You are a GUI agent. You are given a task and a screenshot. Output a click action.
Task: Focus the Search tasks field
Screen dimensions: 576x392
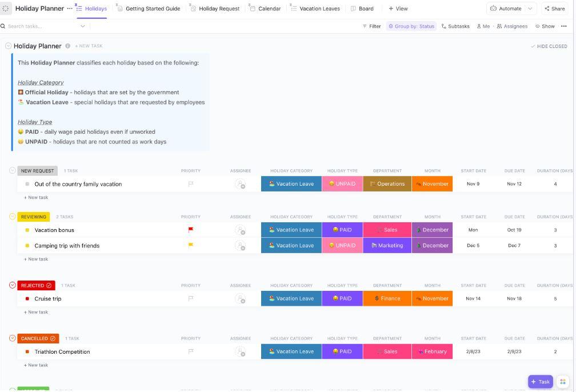pos(42,26)
